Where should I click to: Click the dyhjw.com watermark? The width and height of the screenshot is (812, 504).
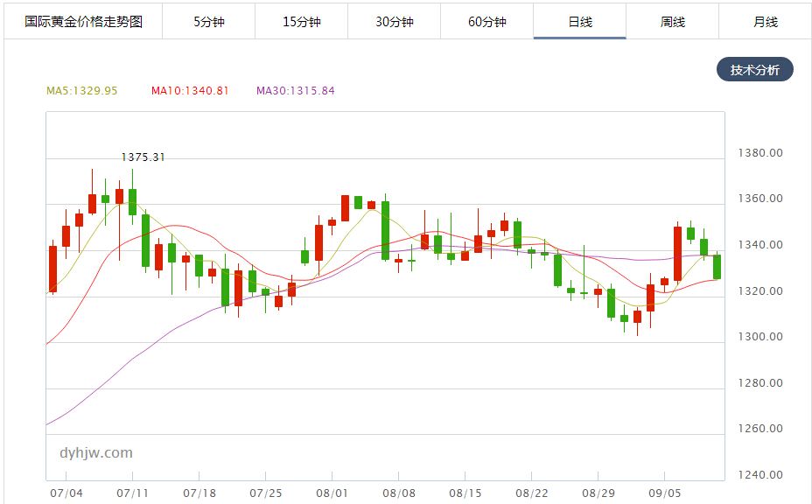pyautogui.click(x=96, y=452)
